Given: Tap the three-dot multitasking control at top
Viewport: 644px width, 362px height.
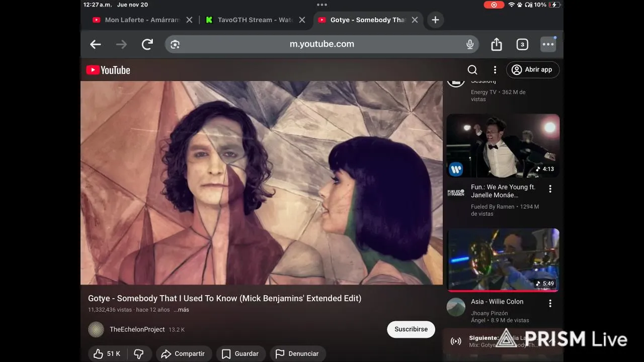Looking at the screenshot, I should (x=322, y=5).
